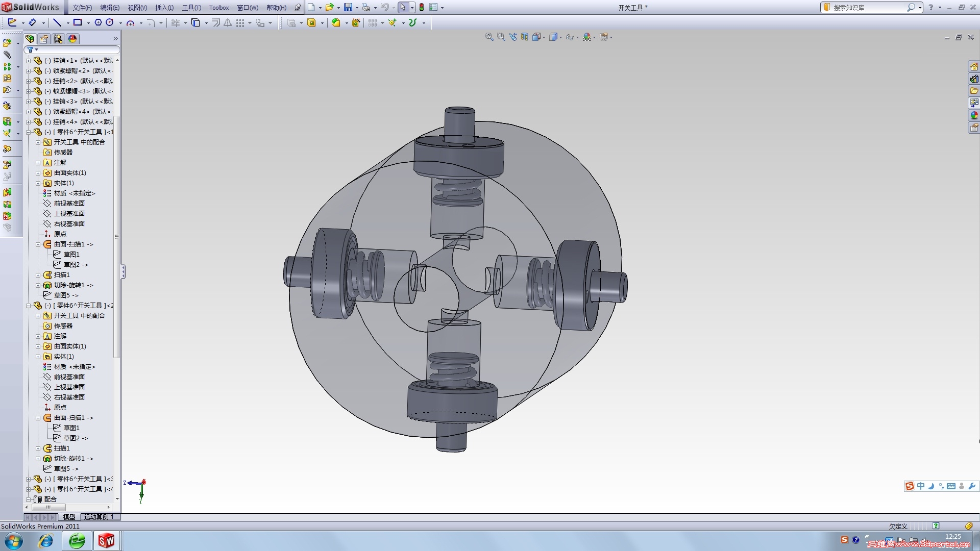
Task: Open the DisplayManager color ball tab
Action: pyautogui.click(x=72, y=39)
